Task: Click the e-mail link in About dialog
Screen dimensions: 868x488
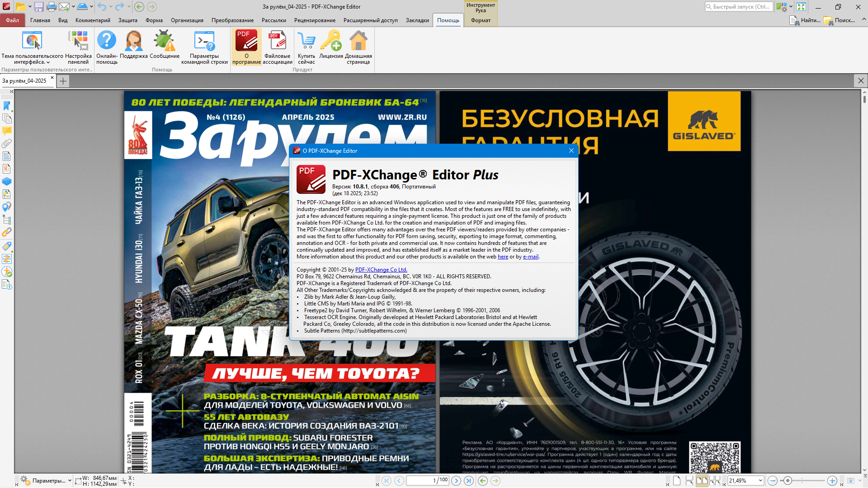Action: pos(530,257)
